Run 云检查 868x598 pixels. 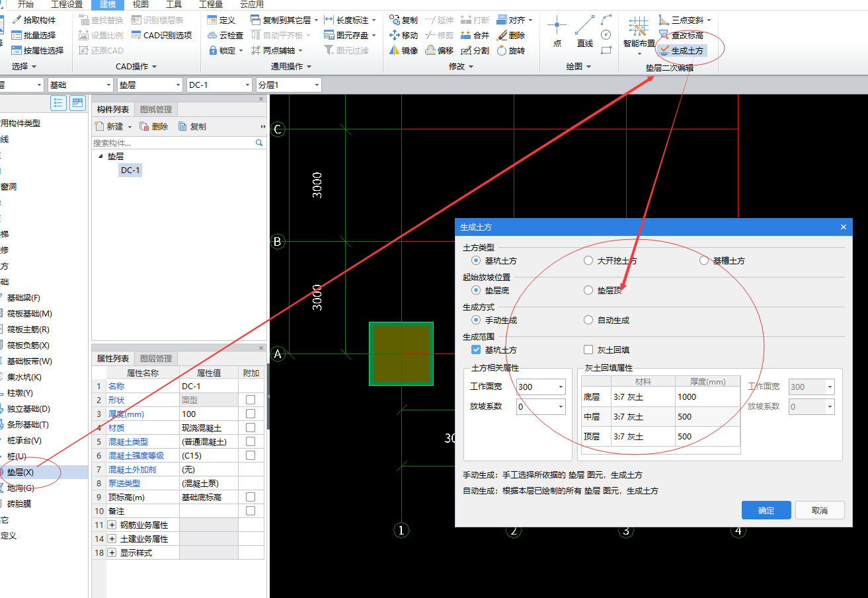(225, 35)
